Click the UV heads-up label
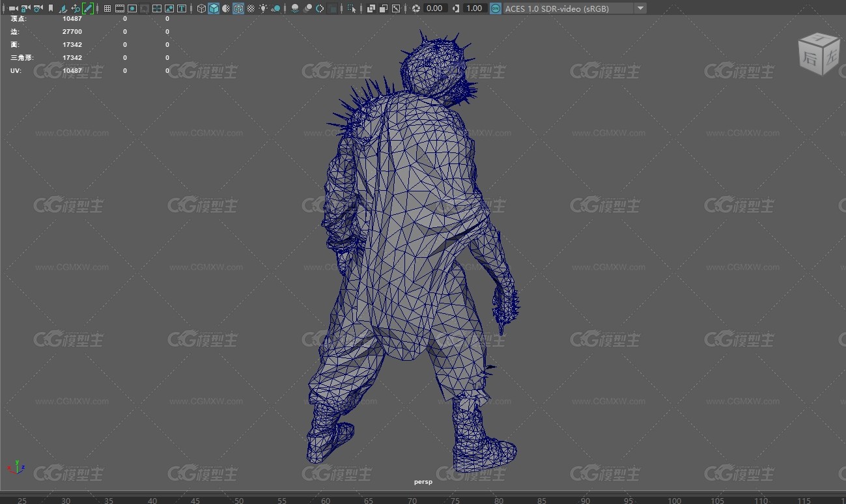The image size is (846, 504). click(16, 71)
